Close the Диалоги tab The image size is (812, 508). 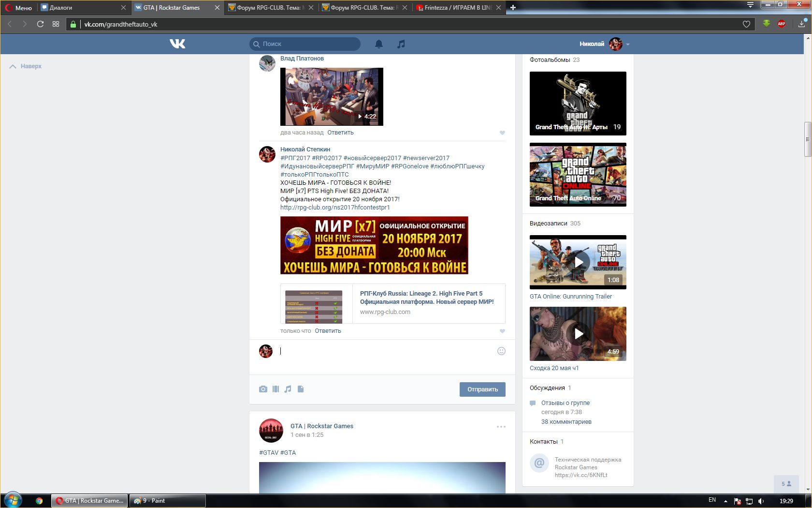(124, 7)
